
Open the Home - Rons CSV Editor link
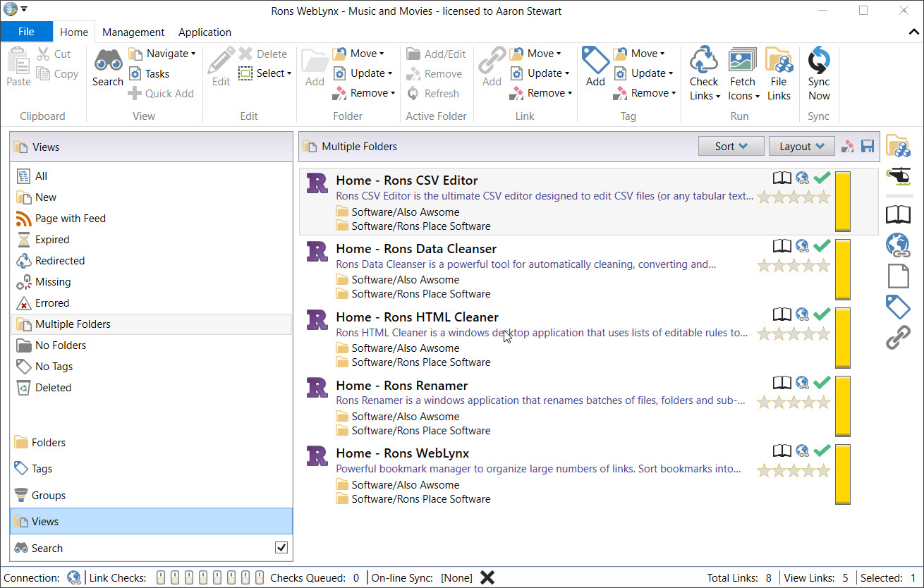[407, 180]
